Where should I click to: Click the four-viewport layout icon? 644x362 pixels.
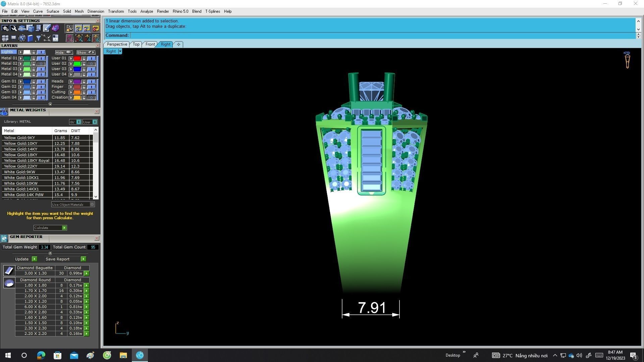coord(5,38)
